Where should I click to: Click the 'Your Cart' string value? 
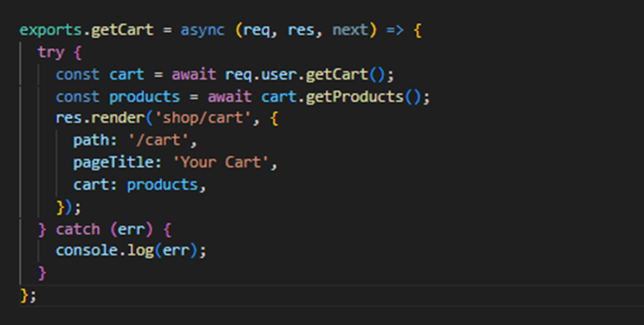coord(221,162)
